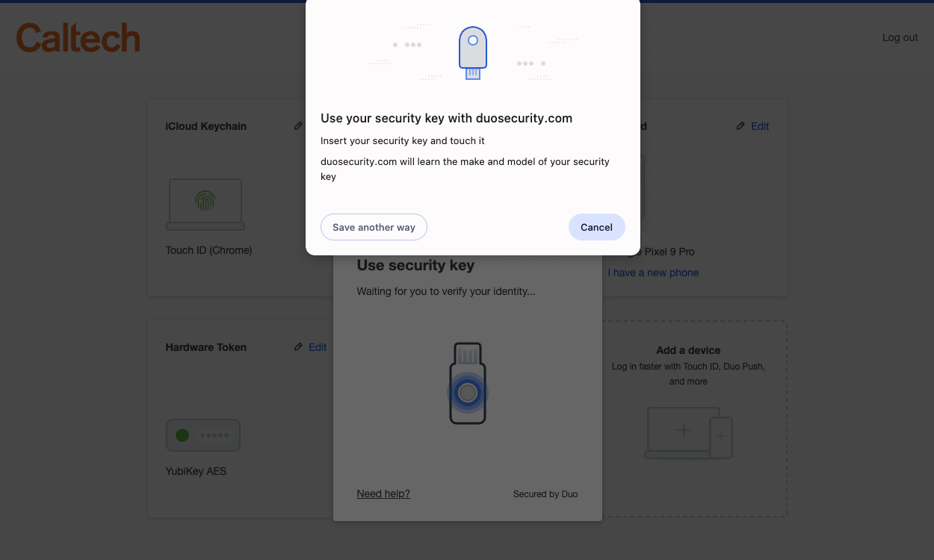Click the security key illustration in the browser dialog
This screenshot has height=560, width=934.
pyautogui.click(x=472, y=52)
